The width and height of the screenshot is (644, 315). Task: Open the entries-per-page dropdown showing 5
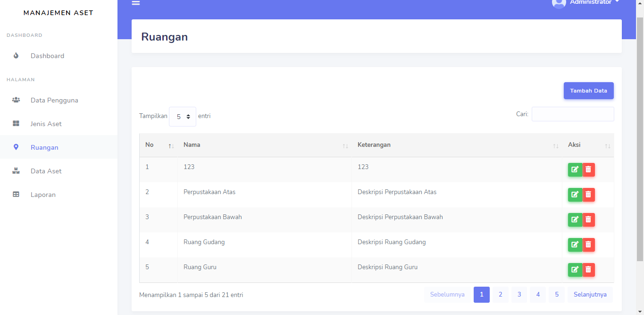(183, 116)
